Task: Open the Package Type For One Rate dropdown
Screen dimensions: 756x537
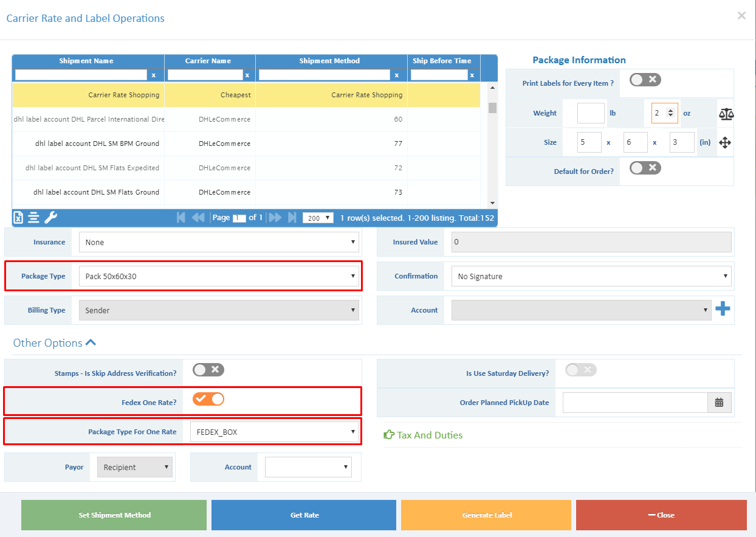Action: pyautogui.click(x=275, y=431)
